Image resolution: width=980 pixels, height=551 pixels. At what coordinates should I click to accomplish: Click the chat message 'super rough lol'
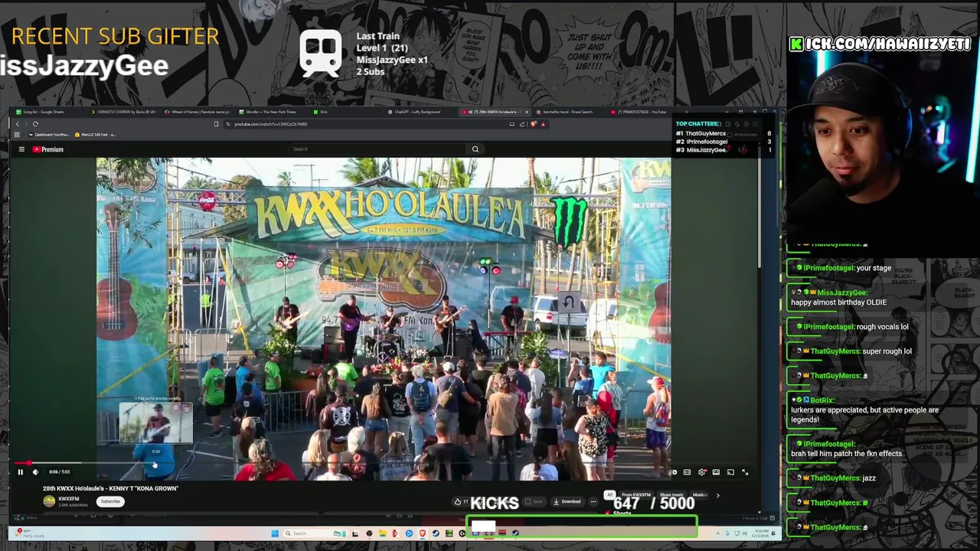887,351
